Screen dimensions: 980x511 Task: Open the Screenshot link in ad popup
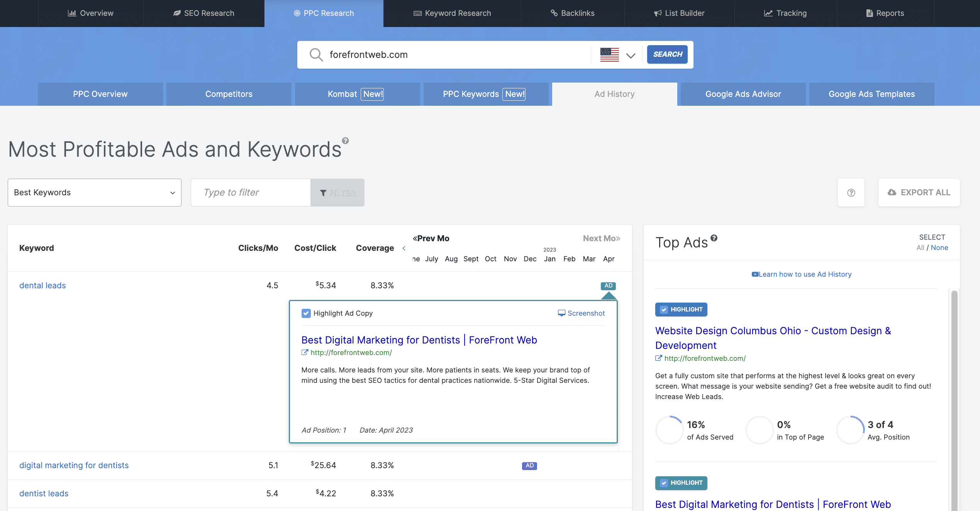coord(586,313)
